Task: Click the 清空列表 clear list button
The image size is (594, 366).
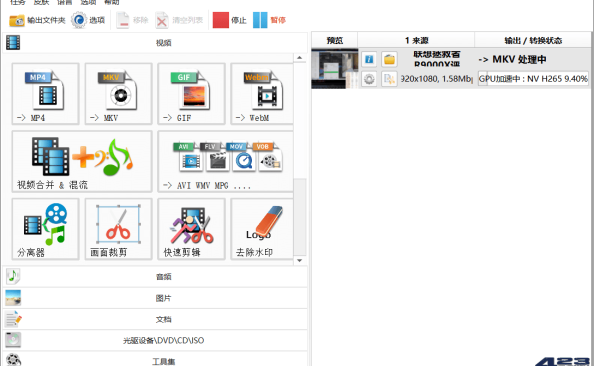Action: tap(179, 20)
